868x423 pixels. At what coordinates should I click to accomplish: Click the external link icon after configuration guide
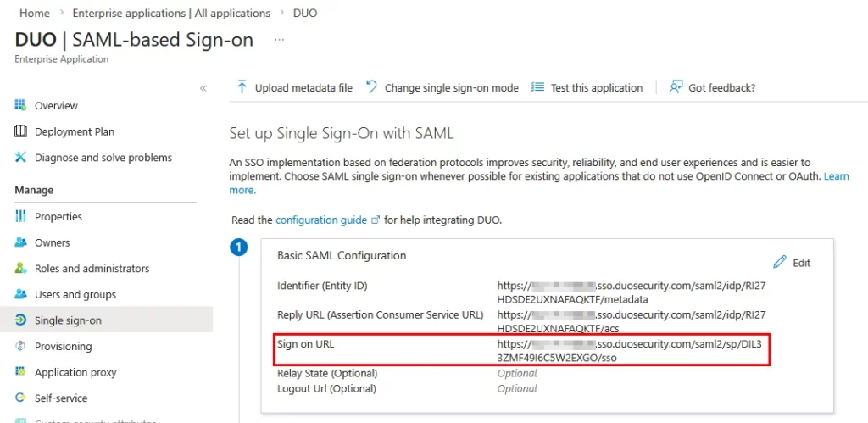[x=376, y=220]
